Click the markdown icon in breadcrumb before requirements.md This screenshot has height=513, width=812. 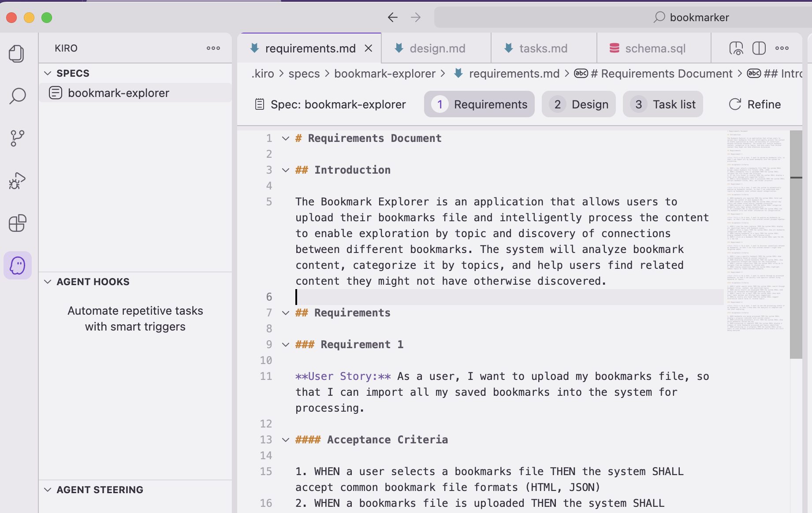coord(458,74)
